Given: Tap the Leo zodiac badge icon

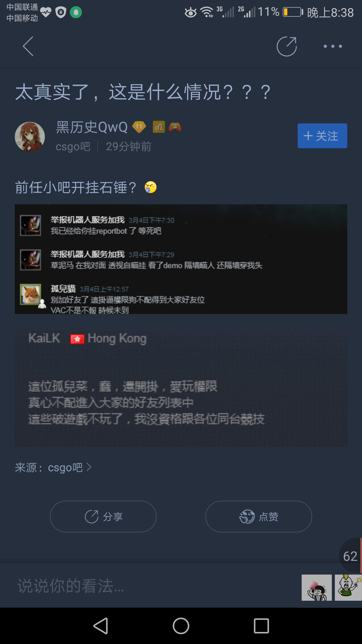Looking at the screenshot, I should coord(159,127).
